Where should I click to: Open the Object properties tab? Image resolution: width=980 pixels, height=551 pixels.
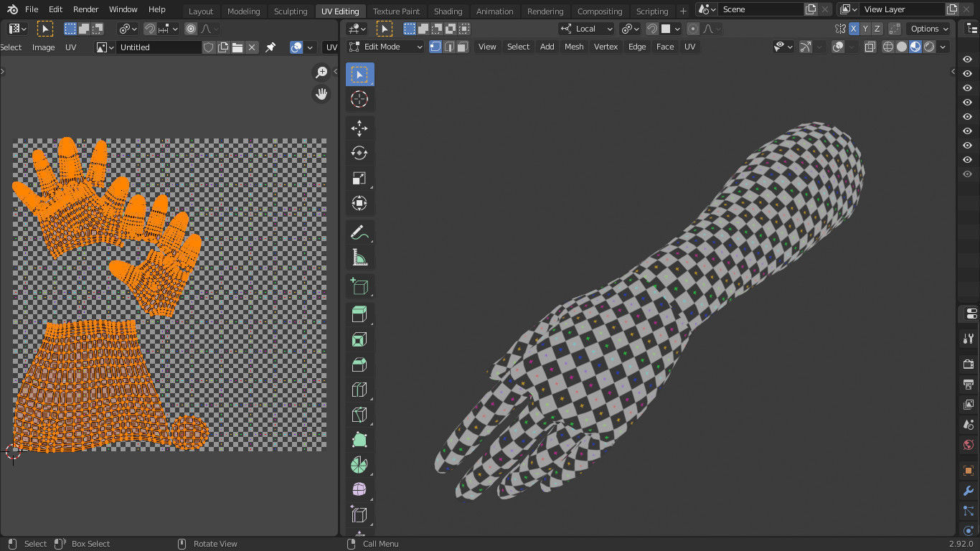968,471
